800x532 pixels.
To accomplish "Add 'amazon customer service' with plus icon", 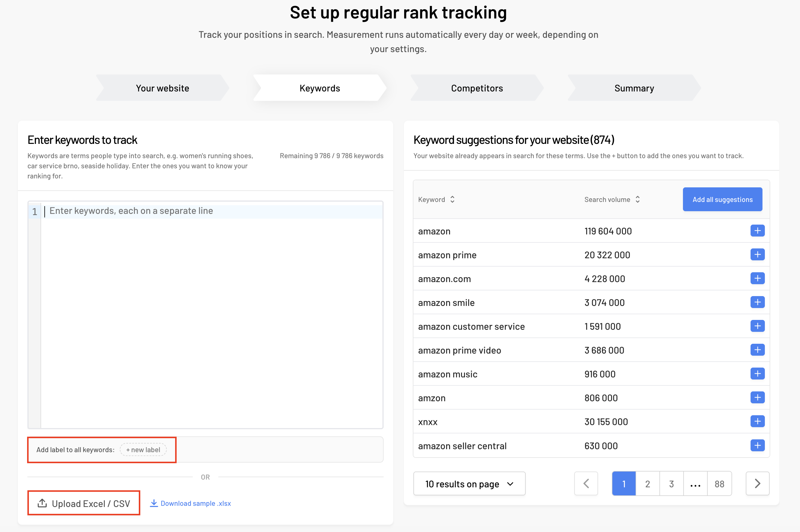I will pyautogui.click(x=757, y=326).
